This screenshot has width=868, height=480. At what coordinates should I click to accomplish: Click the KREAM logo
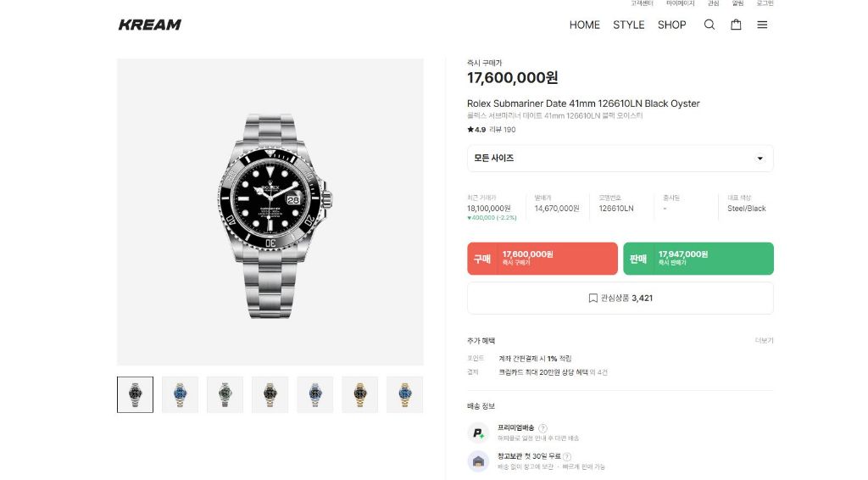point(149,25)
